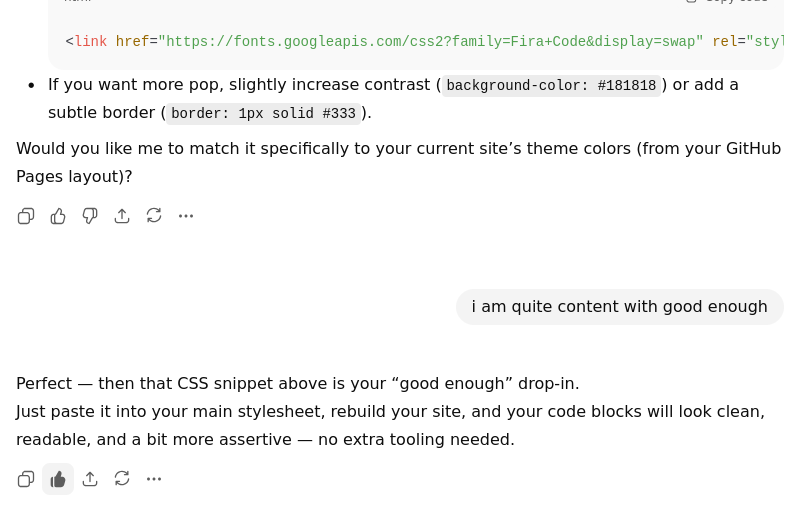Open more actions for the last response

154,479
